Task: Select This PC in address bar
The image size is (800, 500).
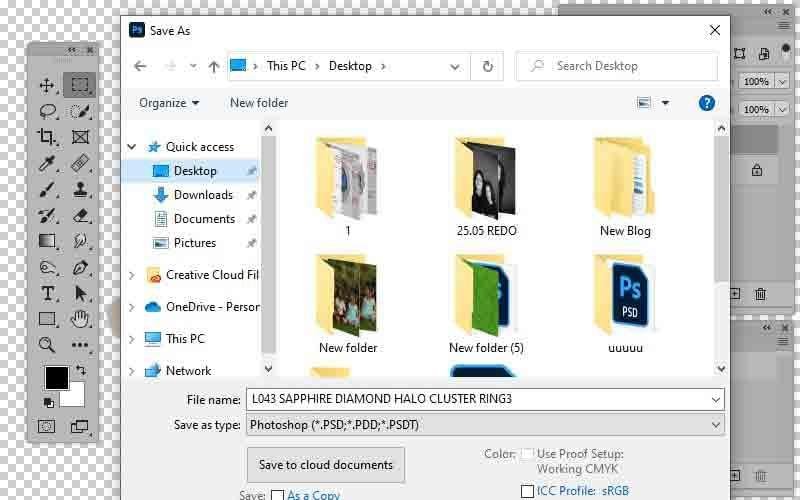Action: click(286, 66)
